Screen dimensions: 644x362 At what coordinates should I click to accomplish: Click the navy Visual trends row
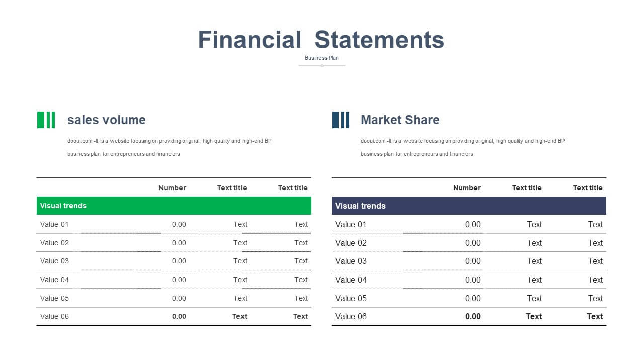tap(469, 206)
